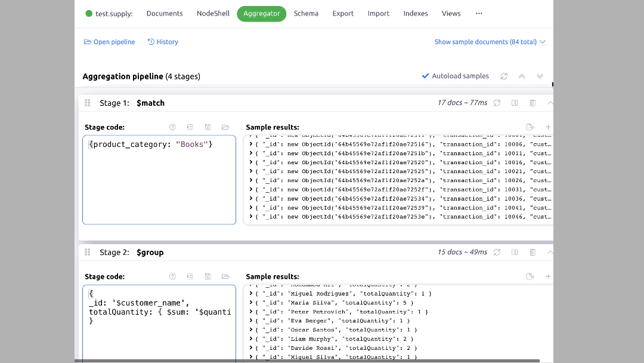Enable the Autoload samples checkbox
Screen dimensions: 644x363
426,76
